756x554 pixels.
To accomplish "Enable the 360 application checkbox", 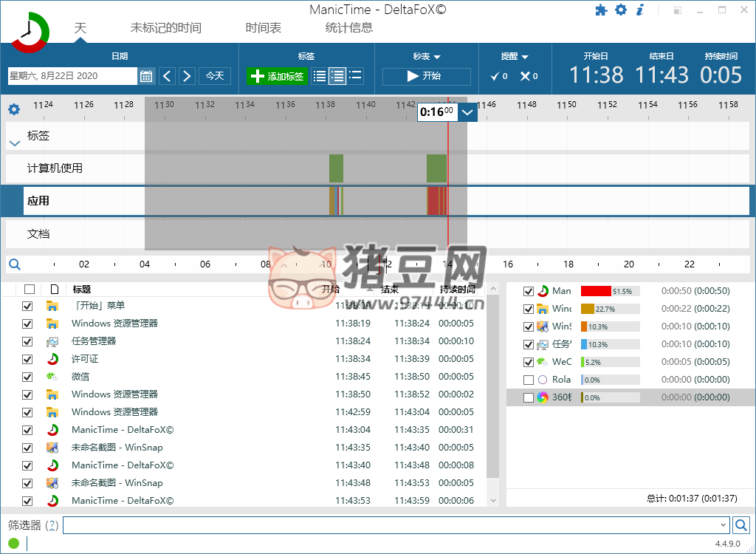I will click(529, 397).
